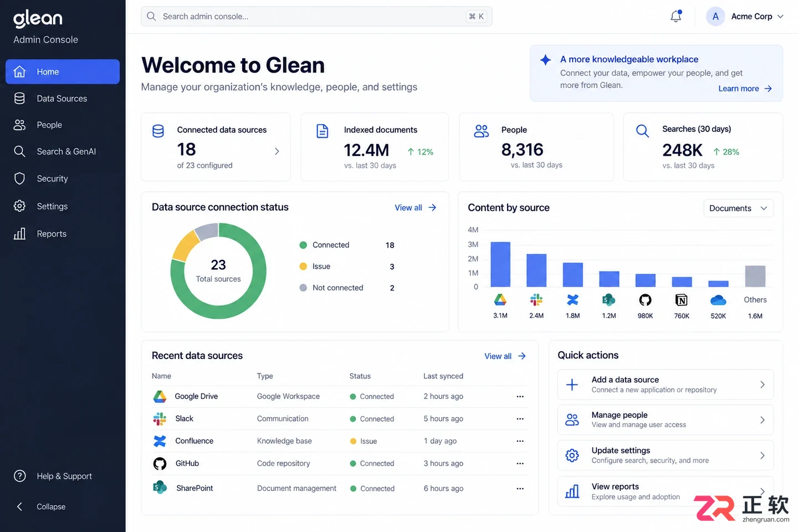The image size is (798, 532).
Task: Go to Home in the sidebar
Action: (x=63, y=71)
